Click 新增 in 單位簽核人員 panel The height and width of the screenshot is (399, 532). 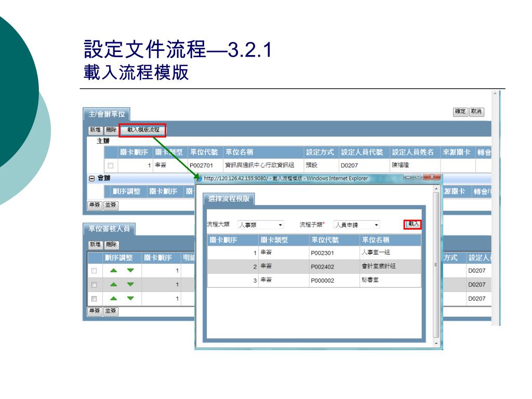pyautogui.click(x=95, y=245)
